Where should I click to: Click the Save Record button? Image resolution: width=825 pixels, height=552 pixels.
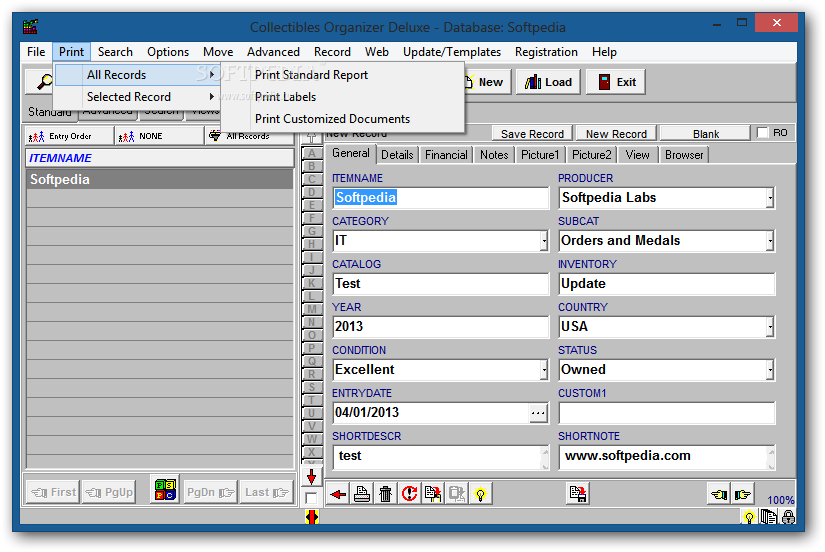click(532, 134)
